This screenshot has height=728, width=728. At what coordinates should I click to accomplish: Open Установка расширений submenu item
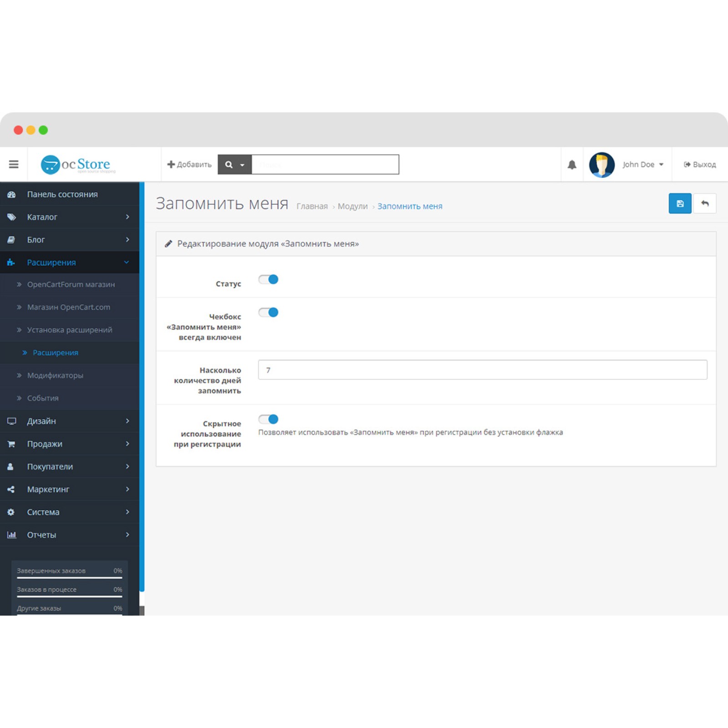tap(70, 330)
